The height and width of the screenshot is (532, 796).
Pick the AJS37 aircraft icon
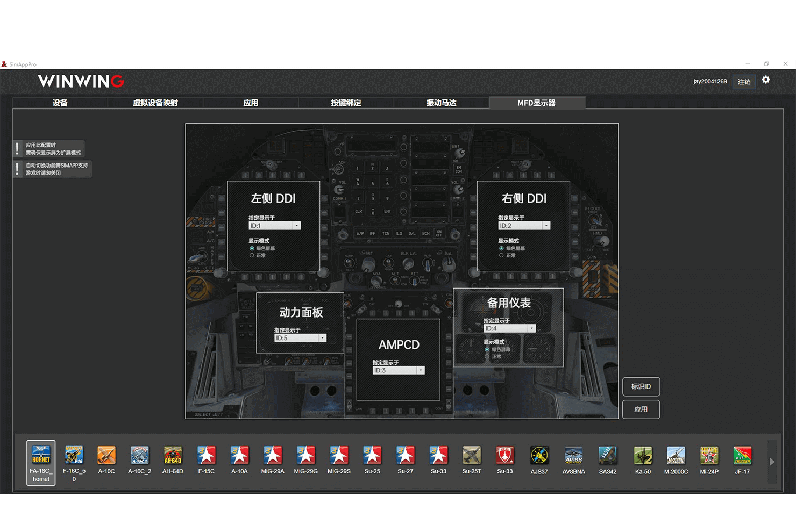(539, 456)
